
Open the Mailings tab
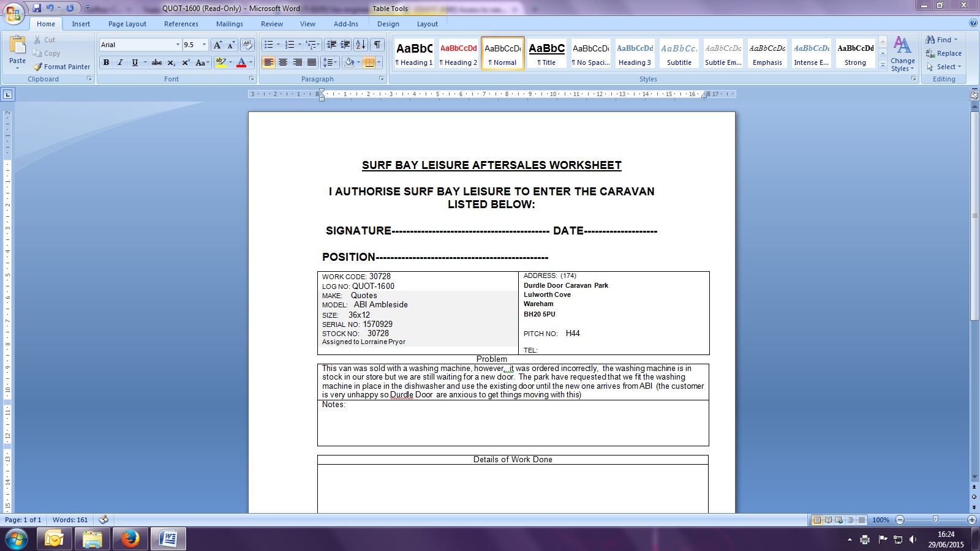[230, 24]
